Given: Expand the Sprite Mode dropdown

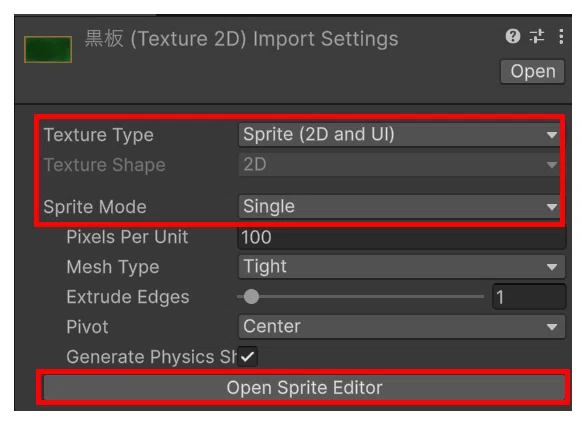Looking at the screenshot, I should pos(400,206).
